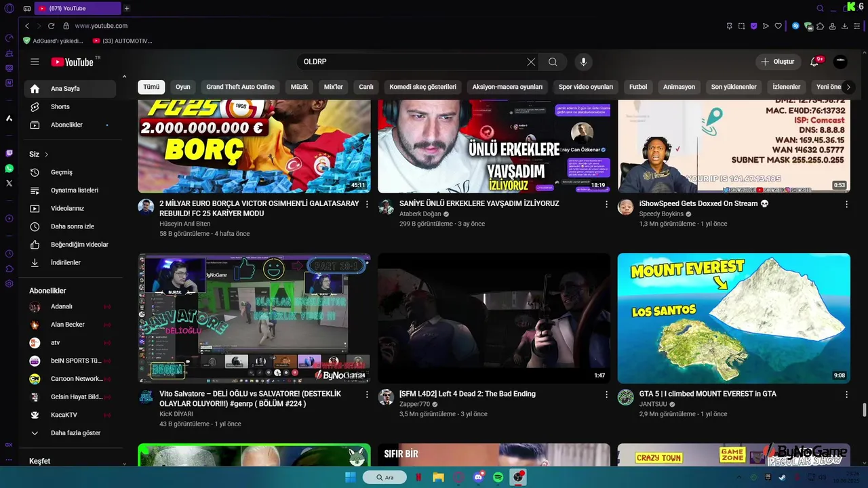The height and width of the screenshot is (488, 868).
Task: Open Twitch in the Opera sidebar
Action: tap(9, 153)
